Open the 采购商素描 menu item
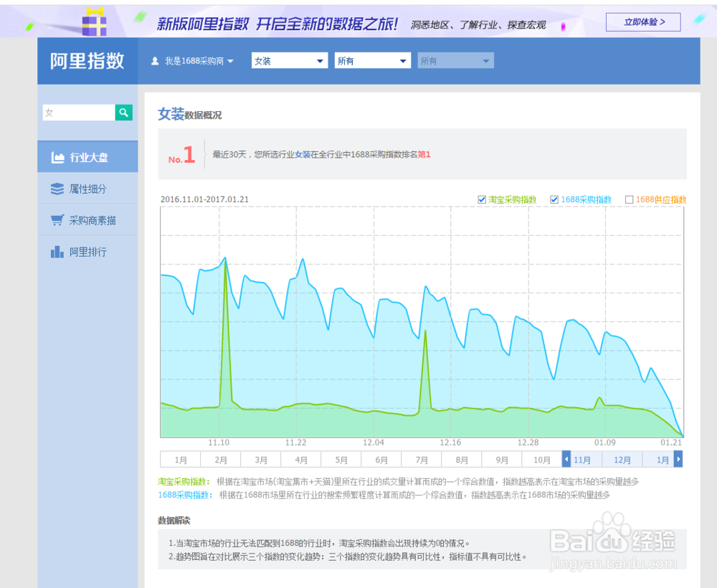 (87, 220)
